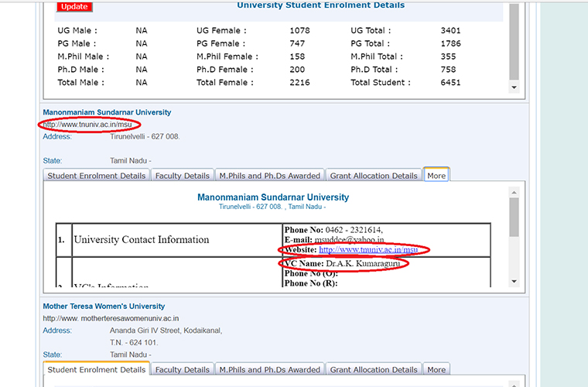Click the M.Phil Female value 158

point(297,57)
